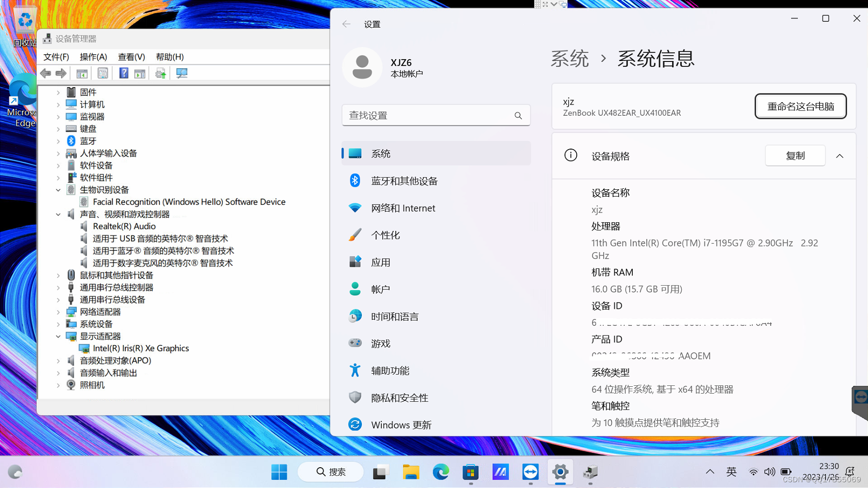Open Windows Start button on taskbar
Image resolution: width=868 pixels, height=488 pixels.
279,472
